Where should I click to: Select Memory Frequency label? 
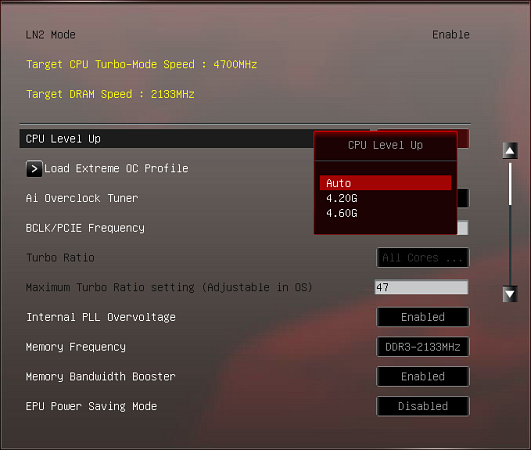pos(76,347)
